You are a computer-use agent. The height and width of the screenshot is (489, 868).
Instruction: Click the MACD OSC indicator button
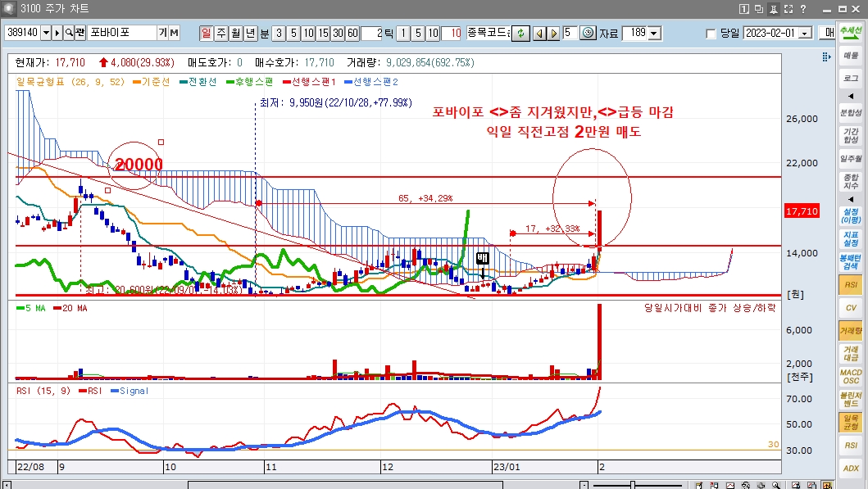pos(851,377)
